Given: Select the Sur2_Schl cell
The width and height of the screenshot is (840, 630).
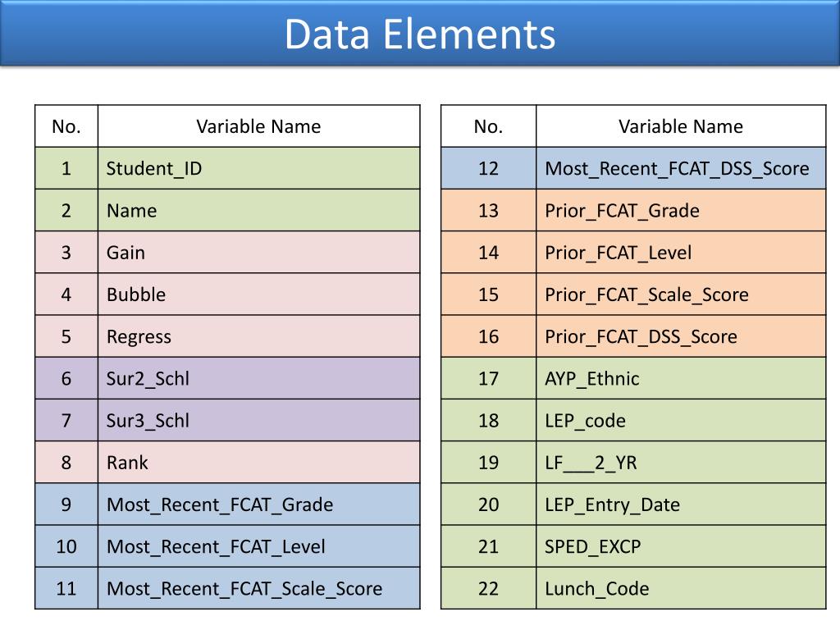Looking at the screenshot, I should point(258,378).
